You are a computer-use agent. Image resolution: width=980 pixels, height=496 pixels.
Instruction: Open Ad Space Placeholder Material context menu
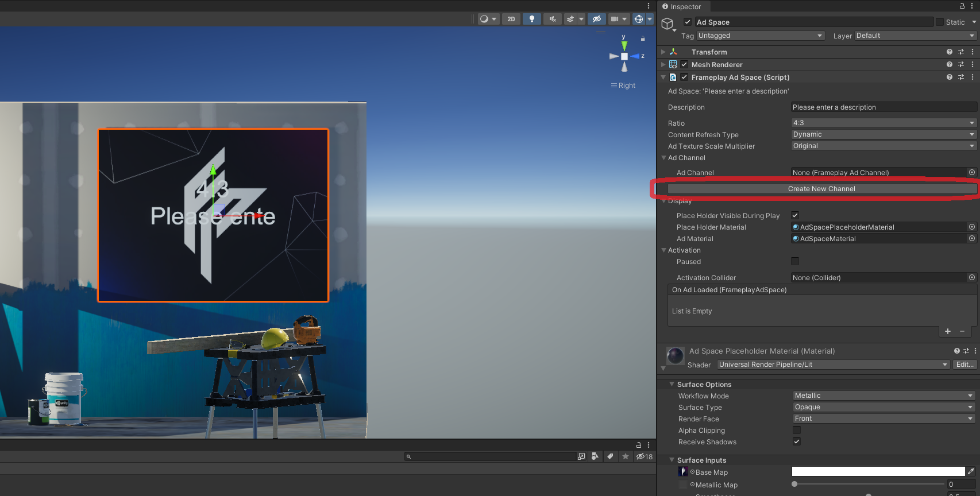click(975, 351)
